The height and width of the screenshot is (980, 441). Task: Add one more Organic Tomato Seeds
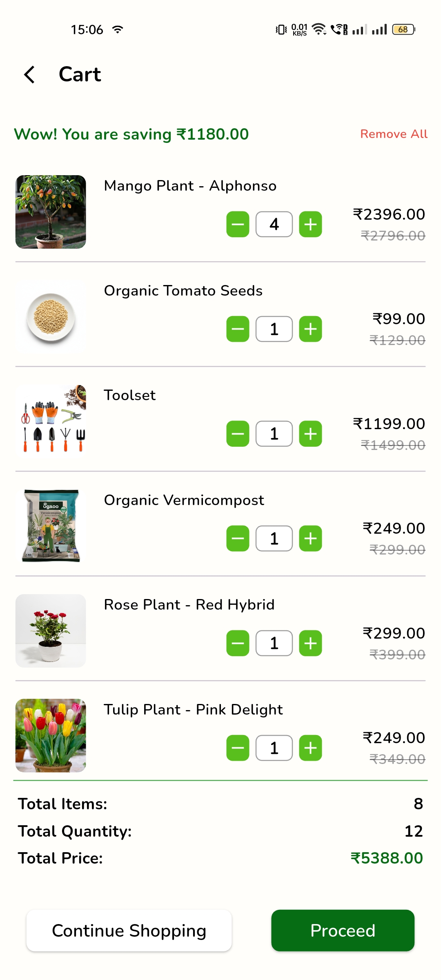[x=310, y=329]
